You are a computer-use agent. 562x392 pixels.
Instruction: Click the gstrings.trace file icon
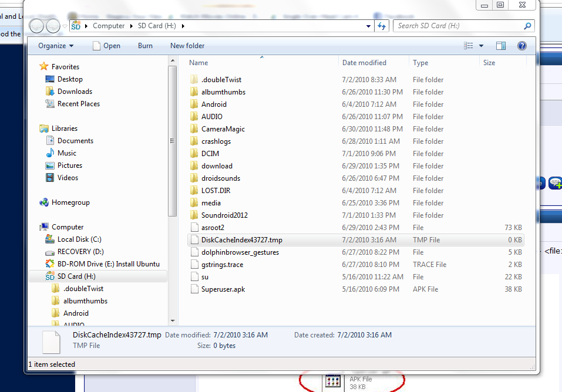pyautogui.click(x=194, y=265)
